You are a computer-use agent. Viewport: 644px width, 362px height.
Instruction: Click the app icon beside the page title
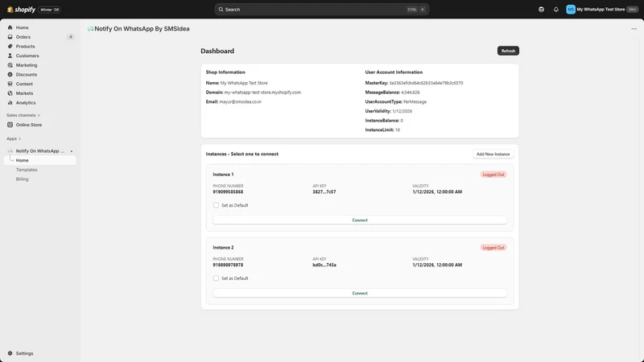[90, 29]
